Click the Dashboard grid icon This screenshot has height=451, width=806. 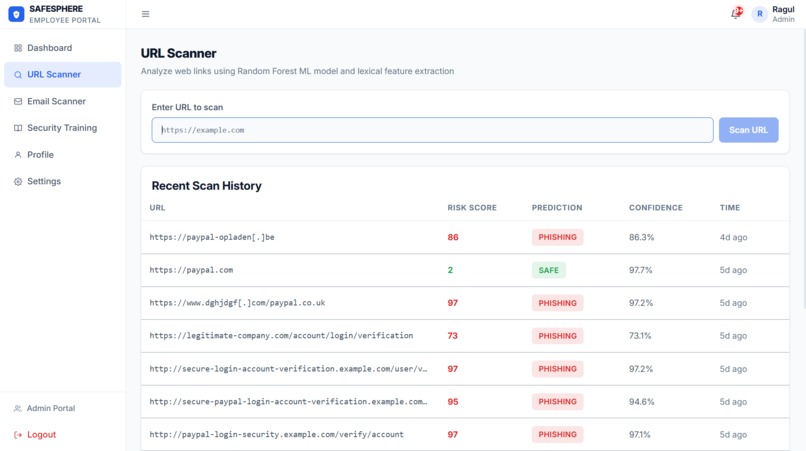pyautogui.click(x=18, y=48)
